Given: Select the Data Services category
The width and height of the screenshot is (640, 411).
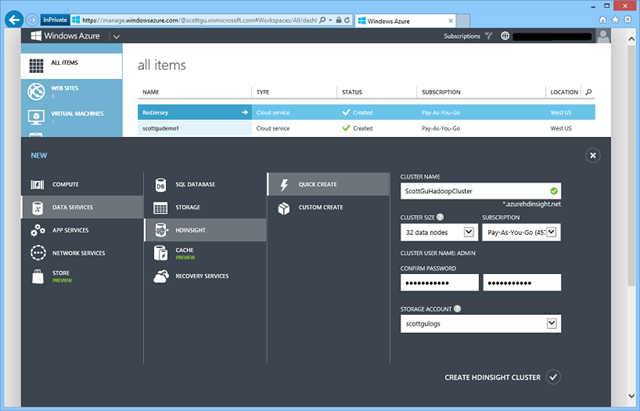Looking at the screenshot, I should point(82,207).
